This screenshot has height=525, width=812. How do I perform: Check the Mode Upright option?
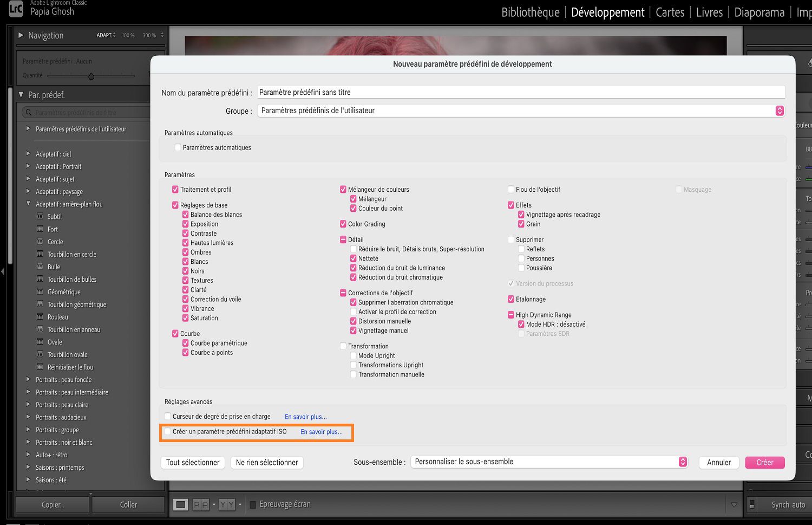pyautogui.click(x=353, y=355)
